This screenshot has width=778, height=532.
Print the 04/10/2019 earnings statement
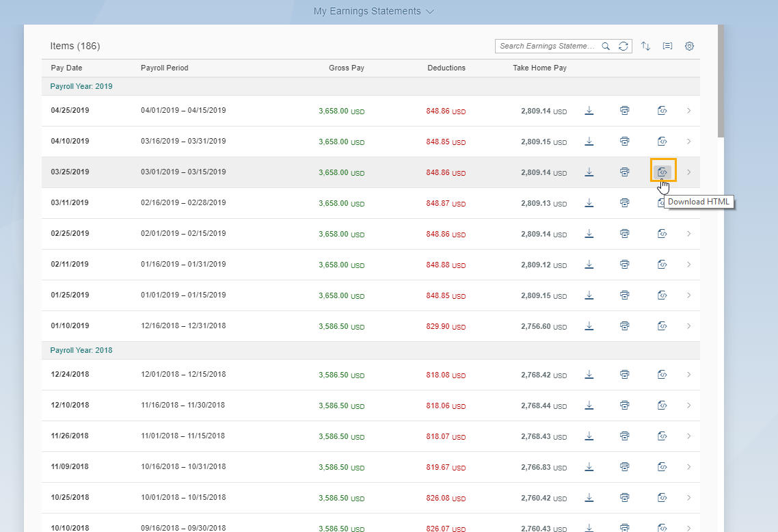(624, 142)
